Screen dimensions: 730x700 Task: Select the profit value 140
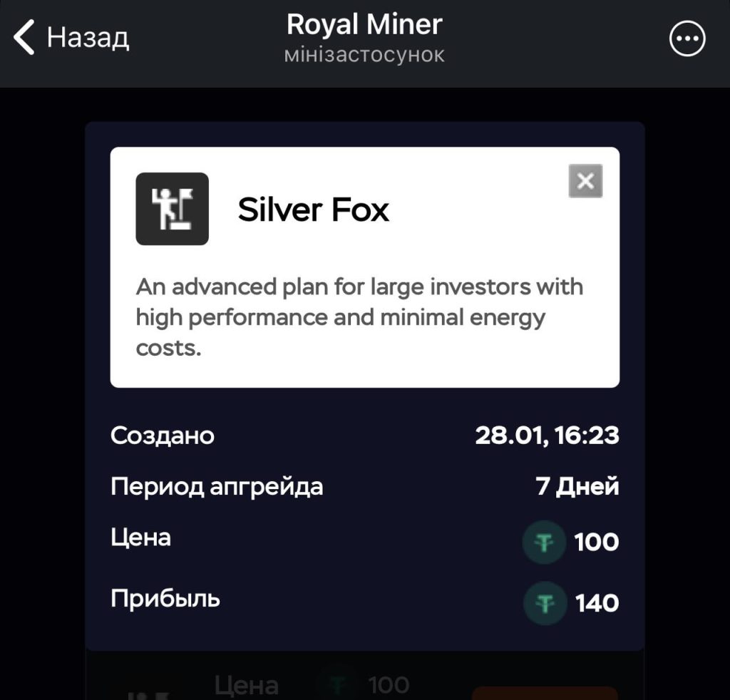click(x=597, y=604)
